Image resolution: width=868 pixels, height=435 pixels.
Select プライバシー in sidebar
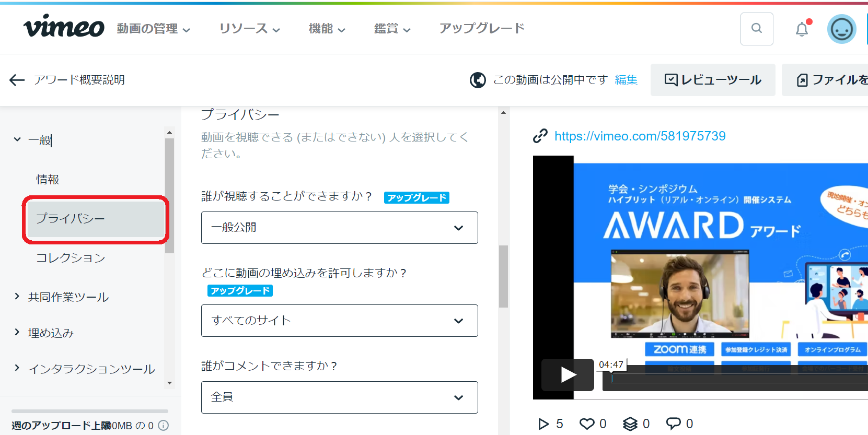(96, 219)
